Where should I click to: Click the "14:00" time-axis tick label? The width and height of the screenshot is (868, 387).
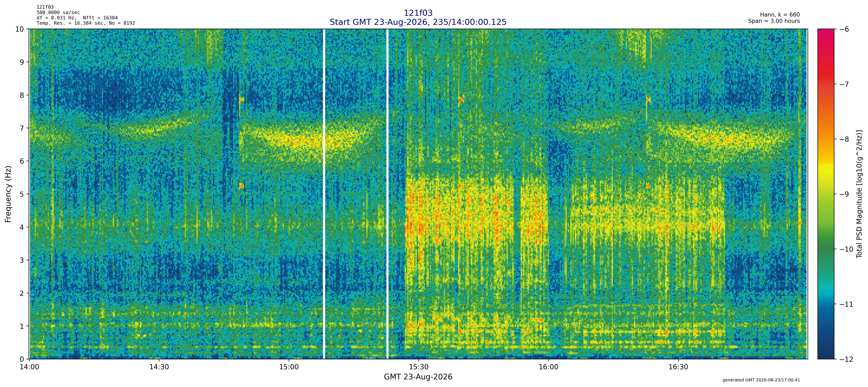coord(30,367)
